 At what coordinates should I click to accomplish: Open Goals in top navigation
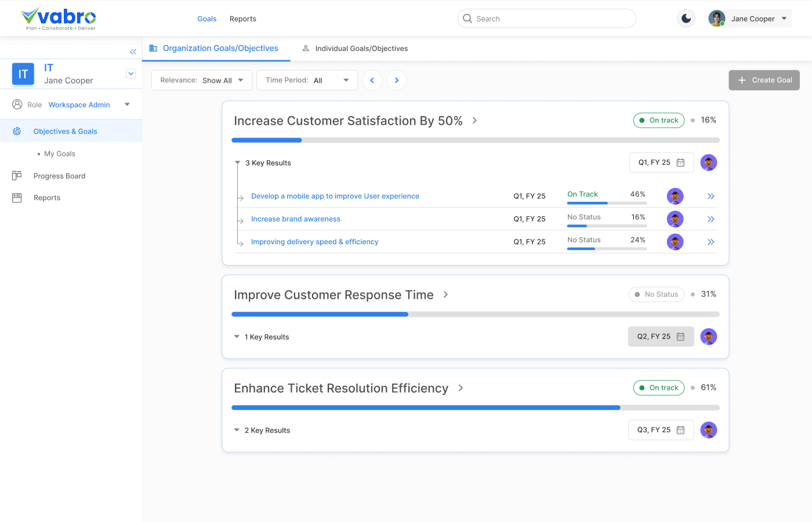[x=207, y=19]
